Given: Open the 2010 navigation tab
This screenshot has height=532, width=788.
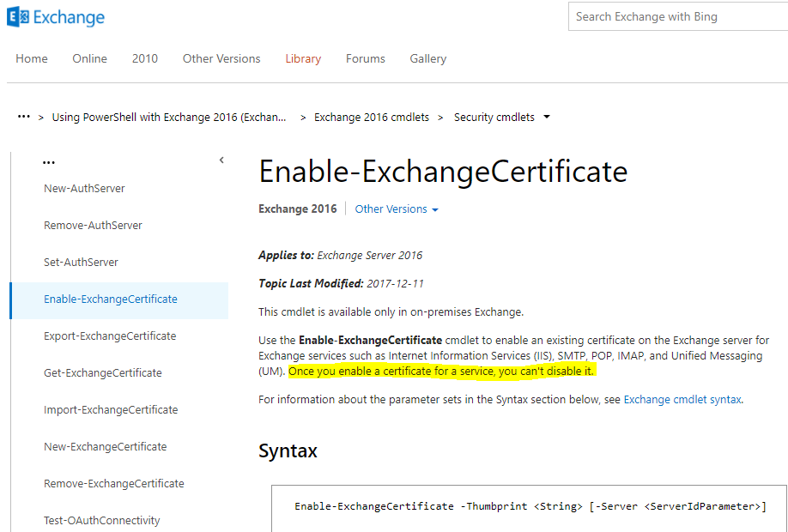Looking at the screenshot, I should pyautogui.click(x=145, y=58).
